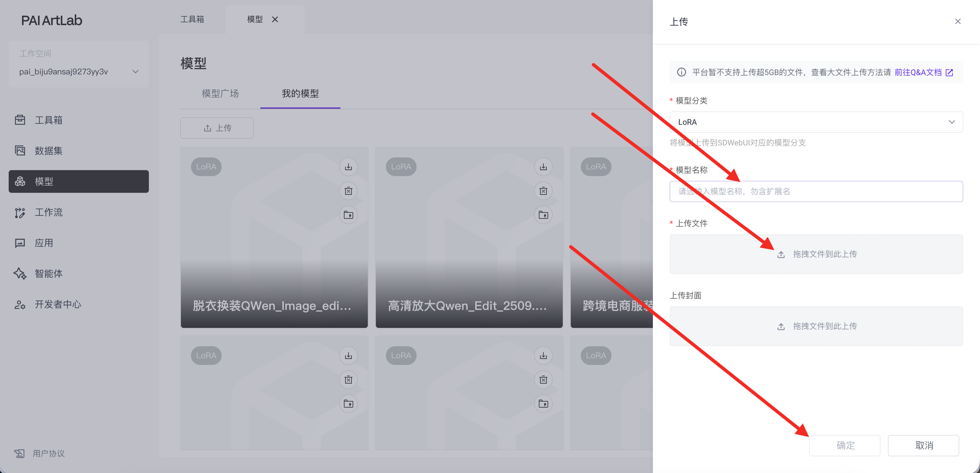
Task: Confirm upload with 确定 button
Action: coord(844,445)
